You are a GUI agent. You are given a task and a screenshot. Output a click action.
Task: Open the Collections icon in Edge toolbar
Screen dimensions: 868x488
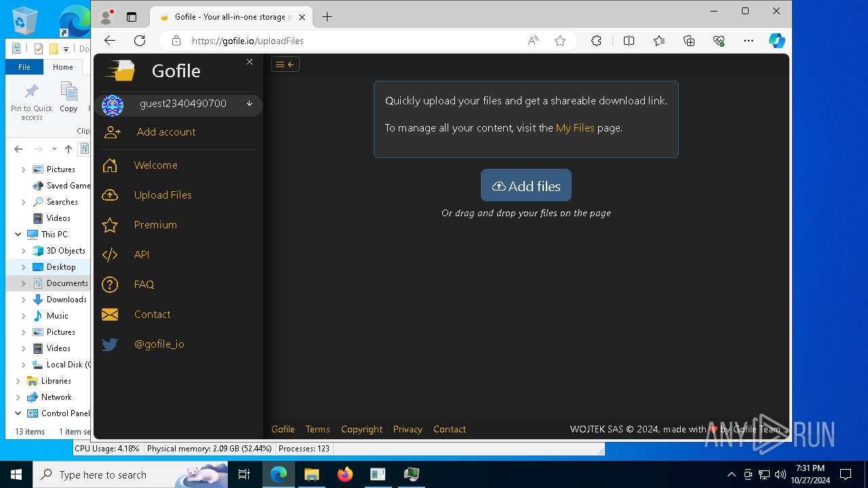(689, 41)
